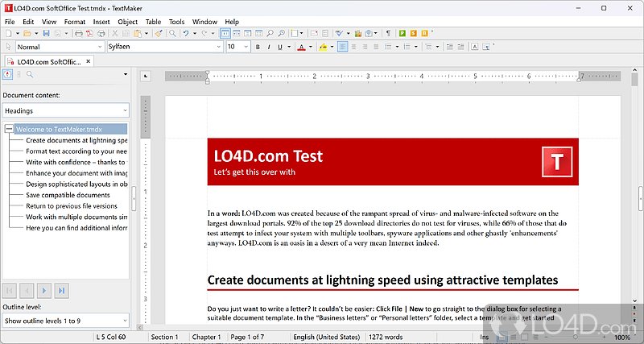Open the Window menu
644x344 pixels.
(204, 22)
